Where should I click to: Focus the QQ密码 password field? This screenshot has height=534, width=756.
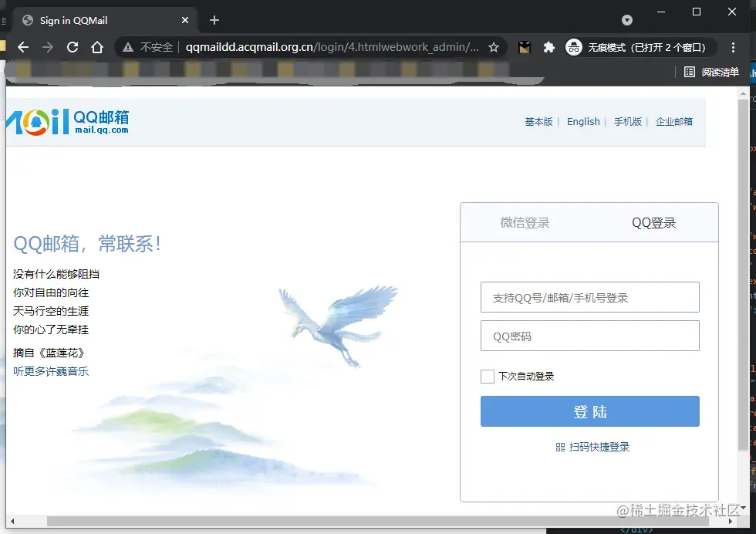tap(589, 336)
